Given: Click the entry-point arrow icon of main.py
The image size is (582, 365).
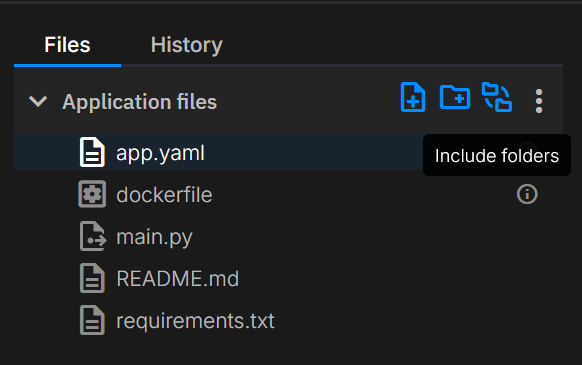Looking at the screenshot, I should coord(93,236).
